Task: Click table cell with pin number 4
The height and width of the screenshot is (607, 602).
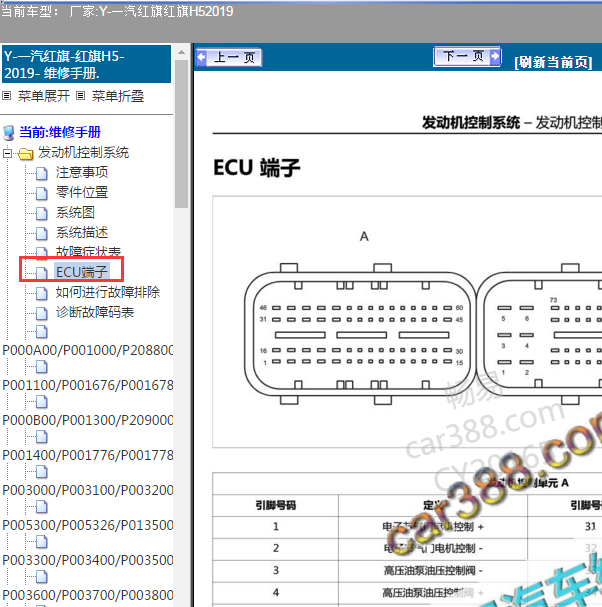Action: [276, 593]
